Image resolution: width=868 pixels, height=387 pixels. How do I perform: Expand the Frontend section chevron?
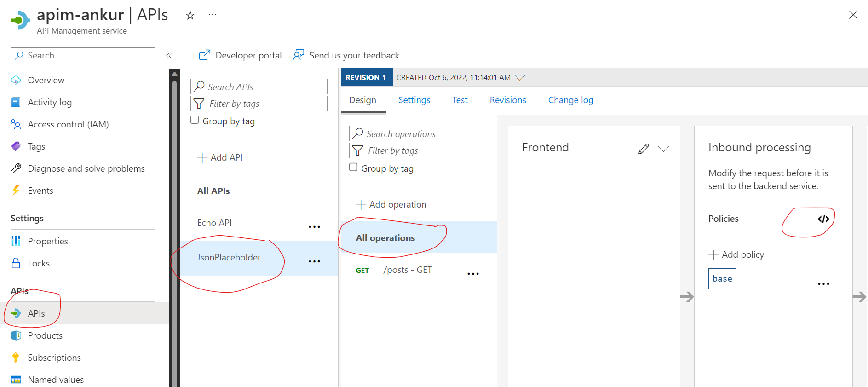tap(663, 149)
